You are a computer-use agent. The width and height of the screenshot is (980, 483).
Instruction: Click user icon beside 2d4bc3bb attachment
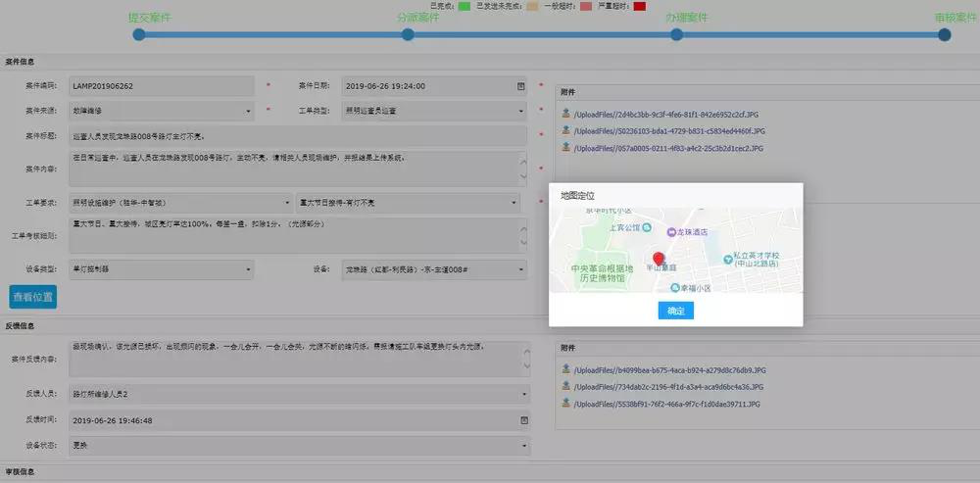point(566,114)
